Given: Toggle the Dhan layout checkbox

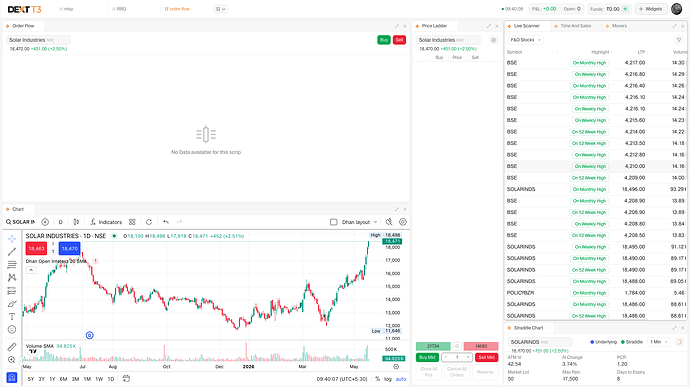Looking at the screenshot, I should click(x=334, y=222).
